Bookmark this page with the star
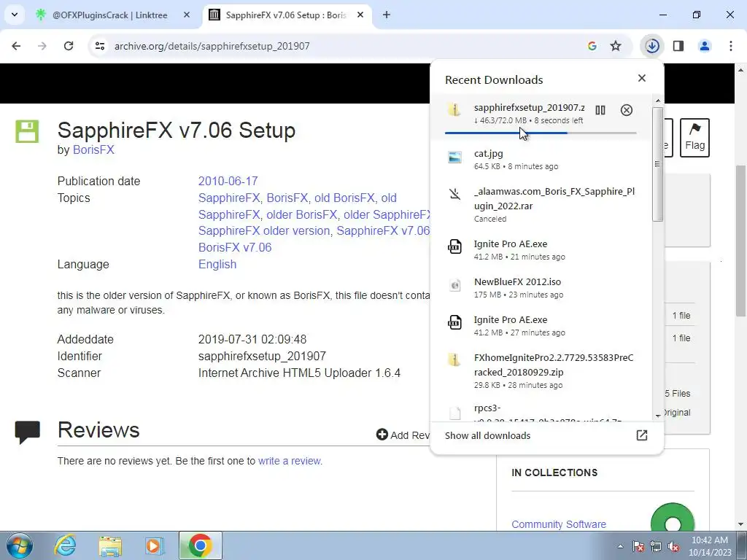Image resolution: width=747 pixels, height=560 pixels. 616,46
